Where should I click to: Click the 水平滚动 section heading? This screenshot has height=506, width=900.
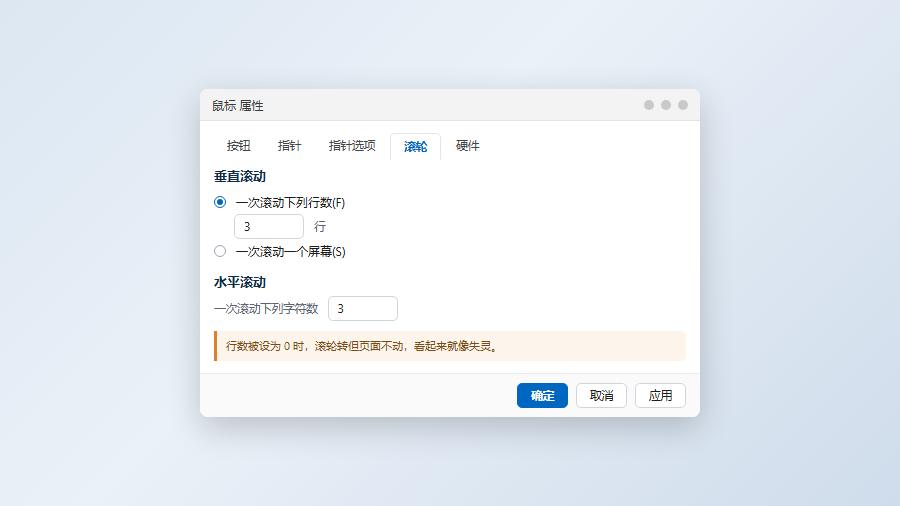tap(240, 282)
